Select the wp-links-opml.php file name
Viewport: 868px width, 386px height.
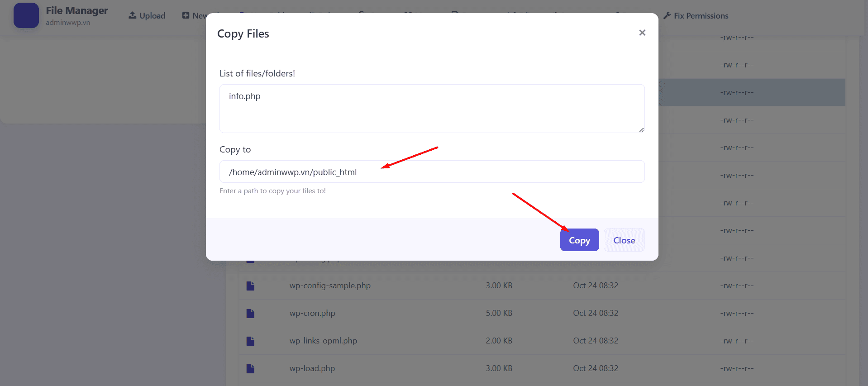[x=323, y=341]
